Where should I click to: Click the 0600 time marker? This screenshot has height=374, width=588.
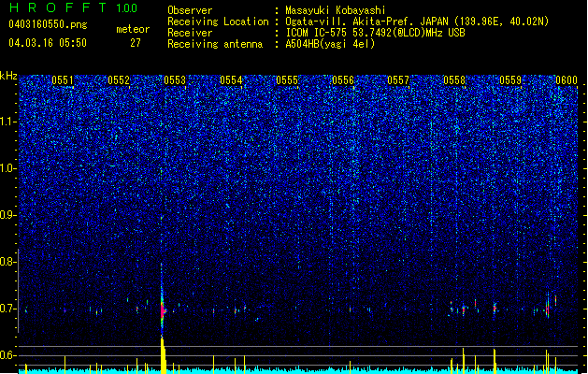point(566,80)
